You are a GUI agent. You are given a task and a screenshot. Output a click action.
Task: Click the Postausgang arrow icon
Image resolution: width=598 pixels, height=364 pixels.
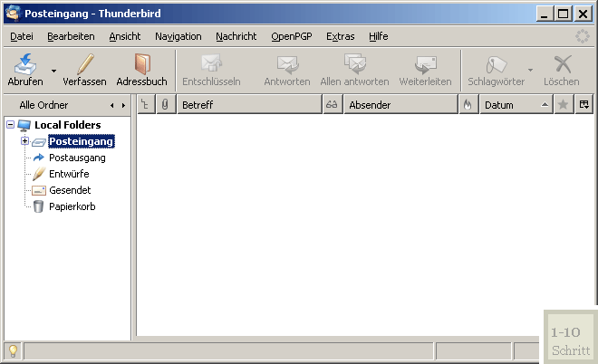pyautogui.click(x=39, y=158)
